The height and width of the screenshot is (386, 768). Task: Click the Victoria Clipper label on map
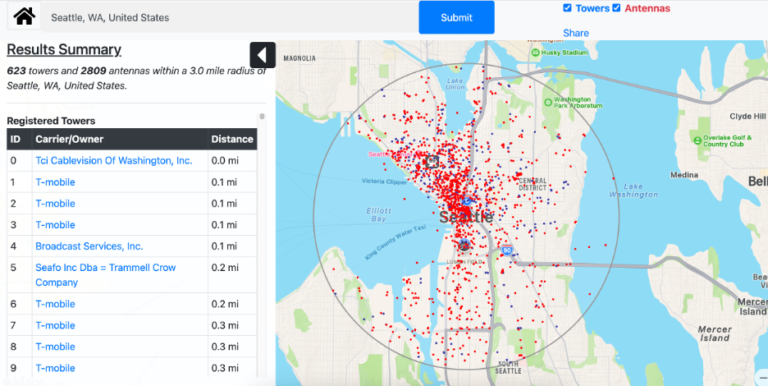[x=384, y=181]
